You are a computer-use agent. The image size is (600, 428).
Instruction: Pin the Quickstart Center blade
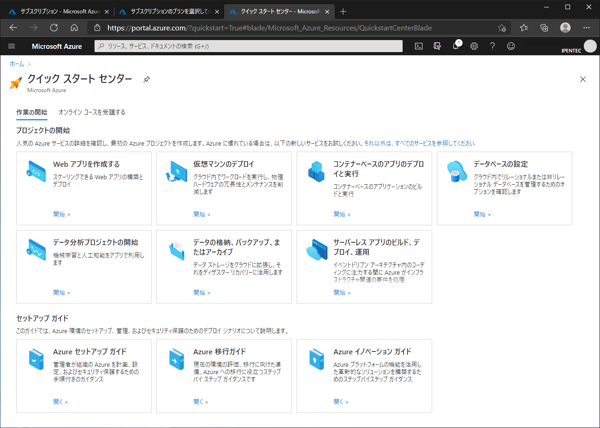coord(147,79)
